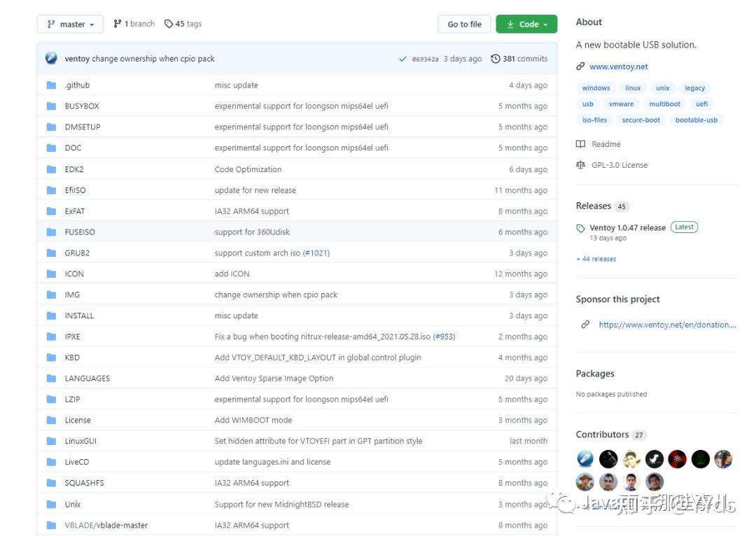Open the Ventoy 1.0.47 release link

(x=627, y=227)
